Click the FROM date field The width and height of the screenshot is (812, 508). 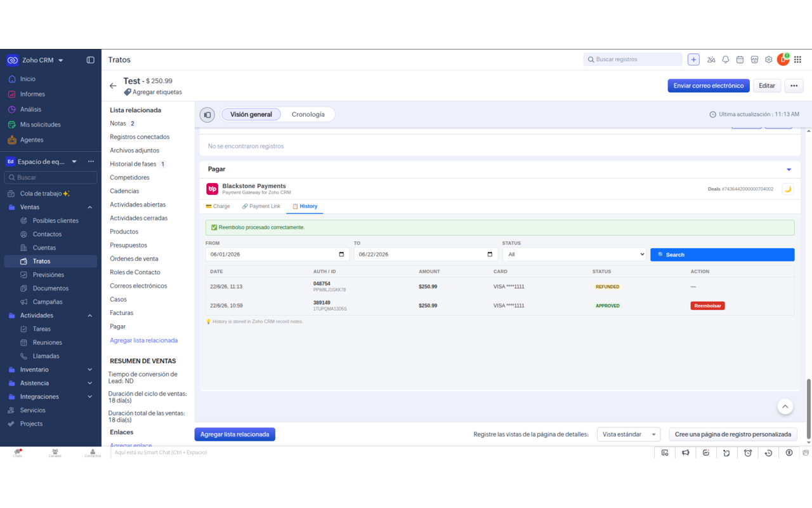click(x=277, y=255)
